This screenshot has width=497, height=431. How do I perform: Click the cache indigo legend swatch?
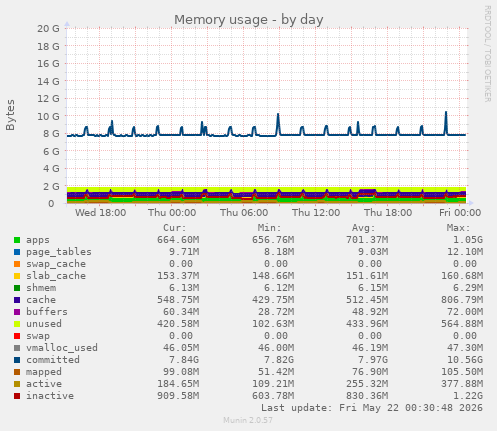pos(17,300)
